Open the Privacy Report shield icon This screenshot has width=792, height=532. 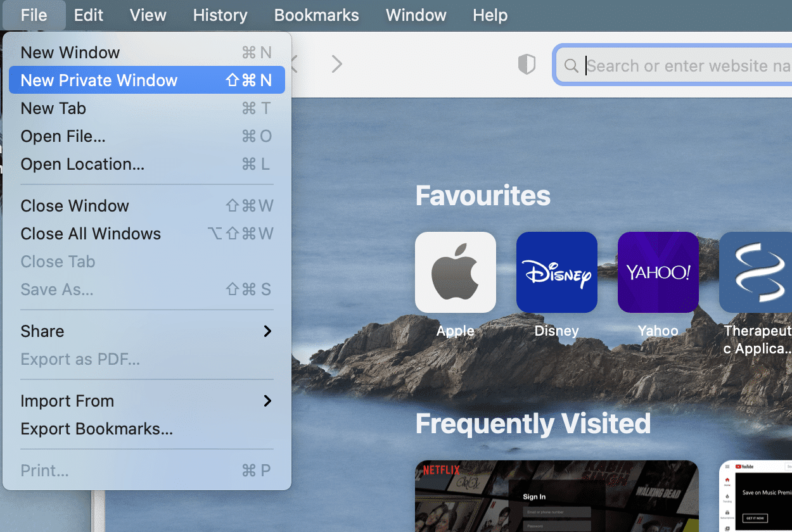click(x=527, y=64)
